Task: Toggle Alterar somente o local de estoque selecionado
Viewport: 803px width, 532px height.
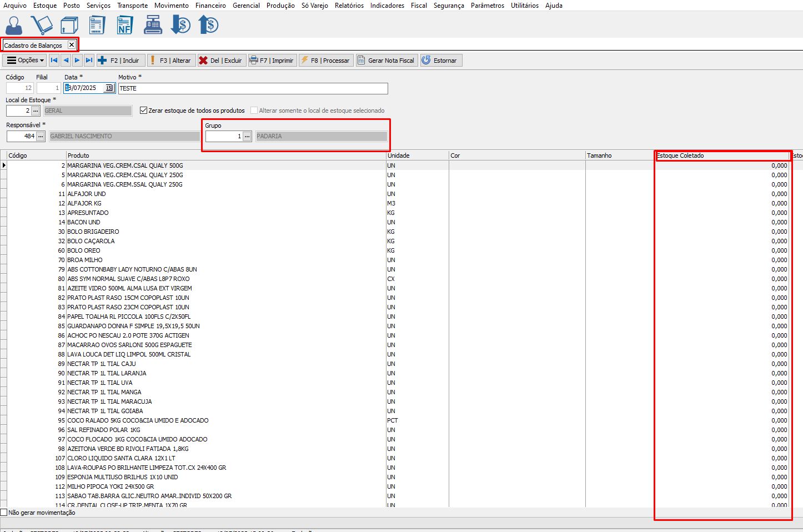Action: pyautogui.click(x=254, y=111)
